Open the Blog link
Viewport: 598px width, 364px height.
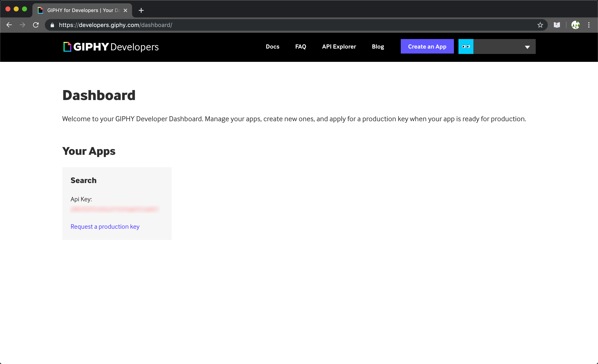(x=378, y=46)
